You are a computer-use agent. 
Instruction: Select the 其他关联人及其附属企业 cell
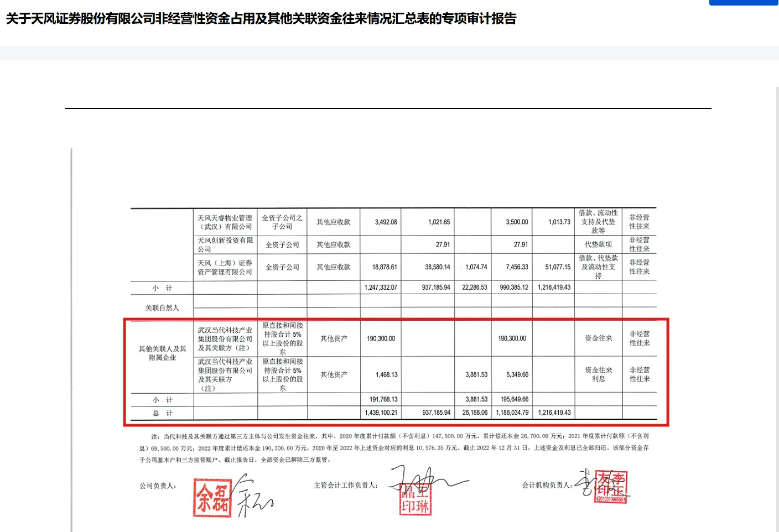click(162, 353)
